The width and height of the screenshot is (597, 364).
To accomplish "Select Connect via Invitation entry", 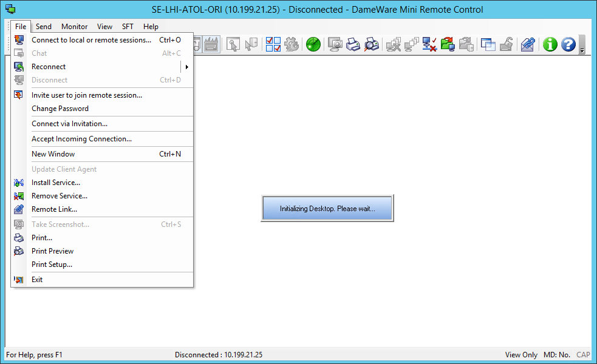I will click(103, 124).
